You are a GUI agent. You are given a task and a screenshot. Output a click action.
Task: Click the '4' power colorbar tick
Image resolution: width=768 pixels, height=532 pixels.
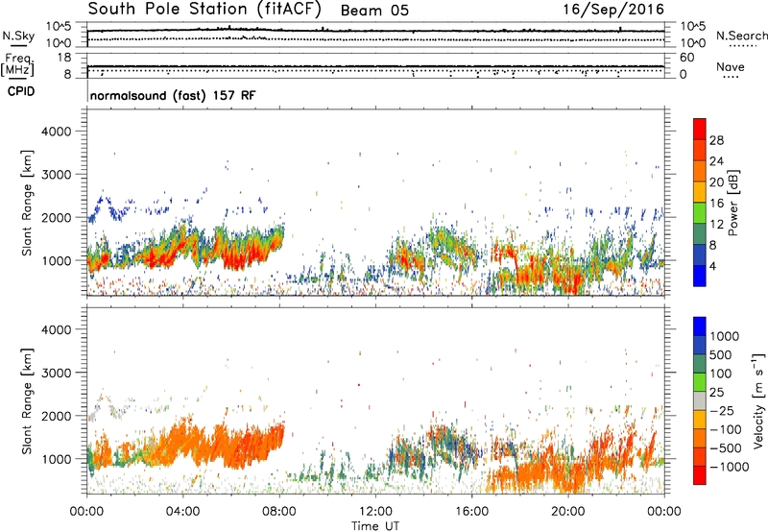tap(712, 267)
